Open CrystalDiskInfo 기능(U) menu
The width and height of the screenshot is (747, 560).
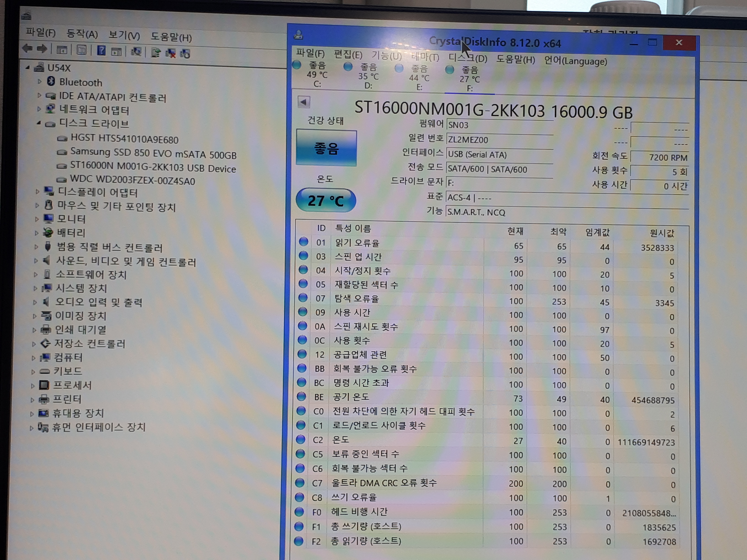tap(387, 55)
